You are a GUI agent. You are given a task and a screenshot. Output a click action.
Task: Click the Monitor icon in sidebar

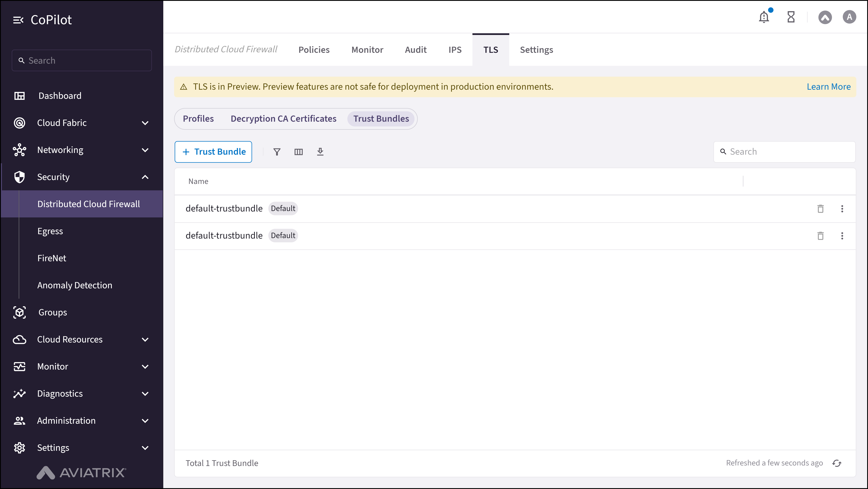pyautogui.click(x=20, y=367)
